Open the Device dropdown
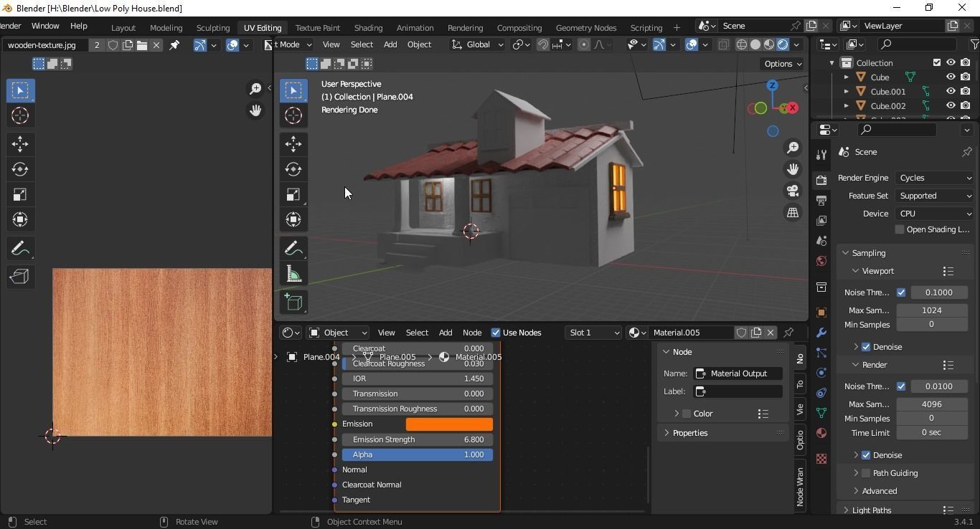 tap(935, 214)
